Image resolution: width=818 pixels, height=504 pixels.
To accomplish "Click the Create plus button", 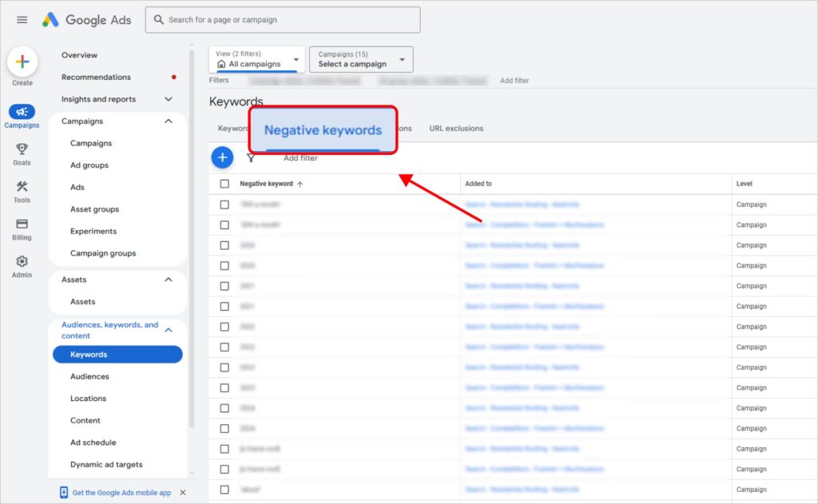I will pyautogui.click(x=22, y=62).
